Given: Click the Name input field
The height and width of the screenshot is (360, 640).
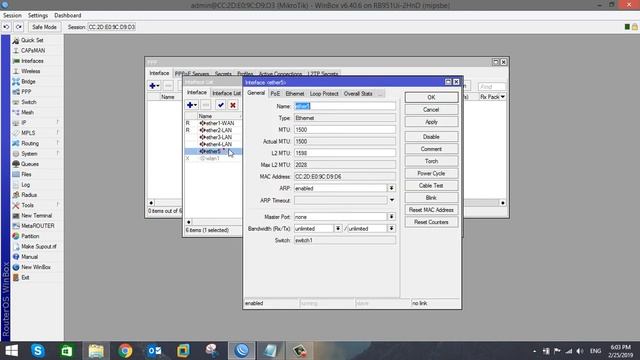Looking at the screenshot, I should (344, 106).
